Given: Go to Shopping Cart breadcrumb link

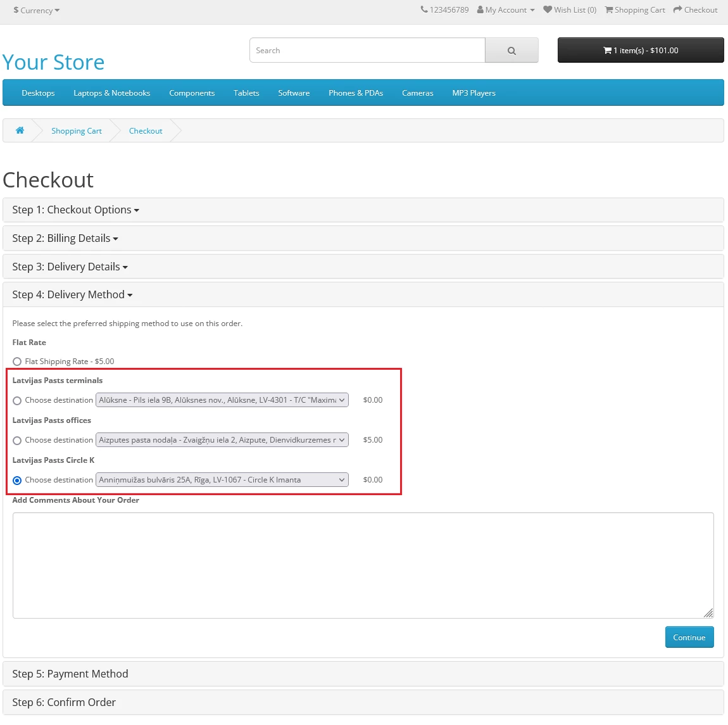Looking at the screenshot, I should (x=76, y=131).
